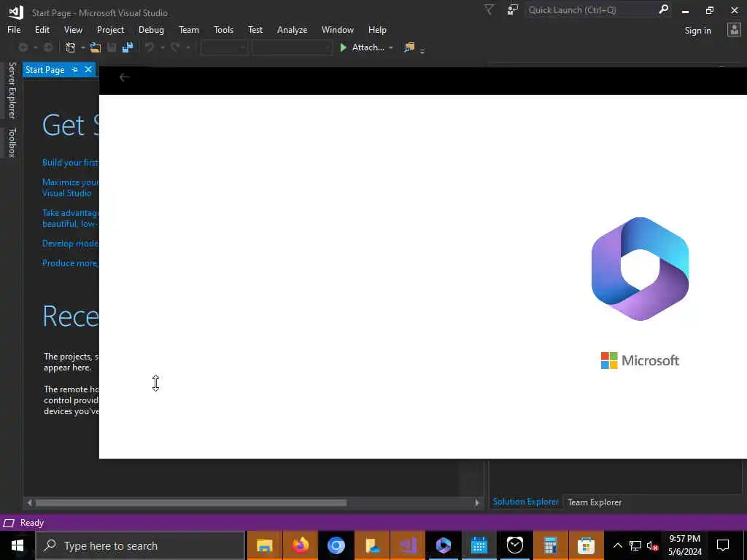Open the Test menu
Image resolution: width=747 pixels, height=560 pixels.
255,29
